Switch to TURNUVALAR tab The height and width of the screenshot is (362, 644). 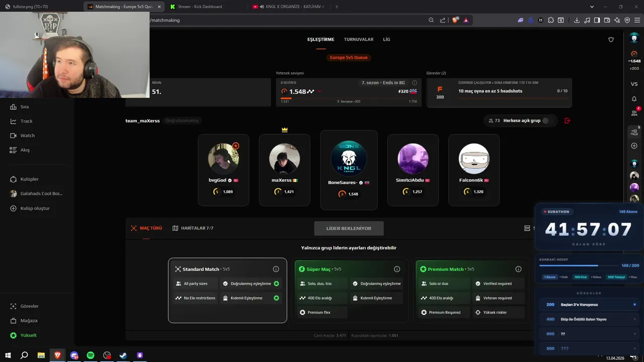click(x=359, y=39)
